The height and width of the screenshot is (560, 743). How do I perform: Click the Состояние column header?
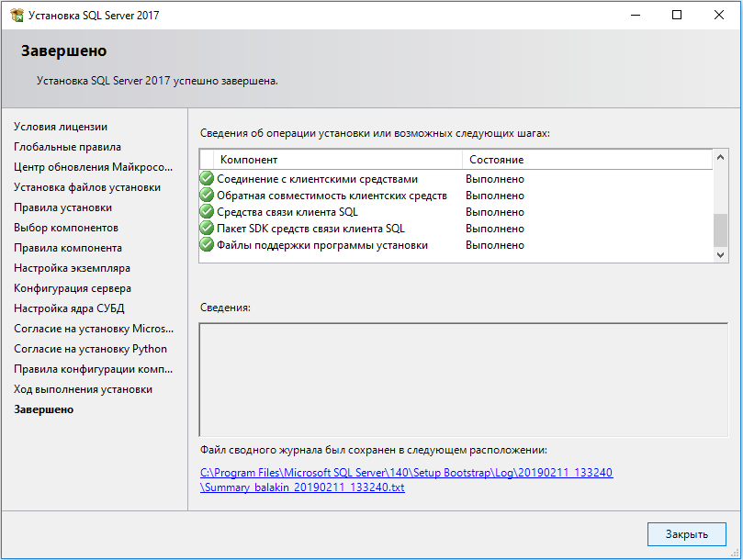click(587, 160)
